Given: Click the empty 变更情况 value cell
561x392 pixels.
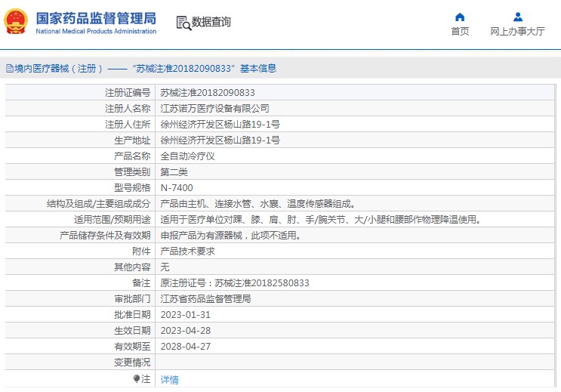Looking at the screenshot, I should [355, 363].
